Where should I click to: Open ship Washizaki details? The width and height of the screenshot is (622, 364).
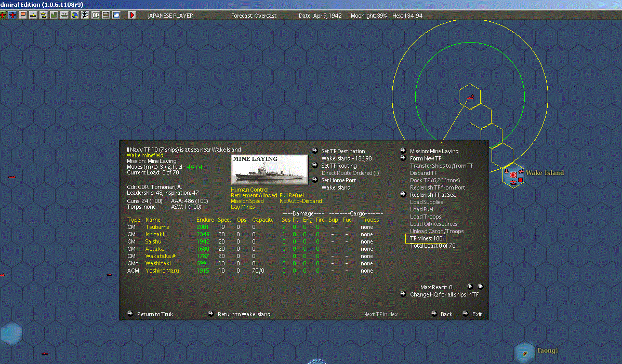[x=158, y=263]
